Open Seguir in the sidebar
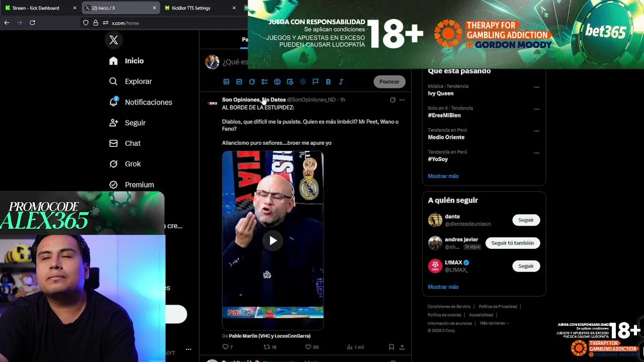The width and height of the screenshot is (644, 362). (x=128, y=123)
